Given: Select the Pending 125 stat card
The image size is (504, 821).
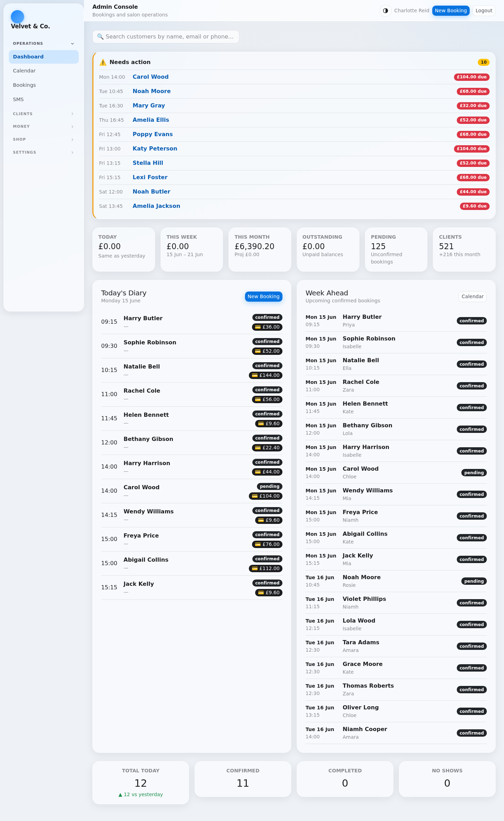Looking at the screenshot, I should coord(396,250).
